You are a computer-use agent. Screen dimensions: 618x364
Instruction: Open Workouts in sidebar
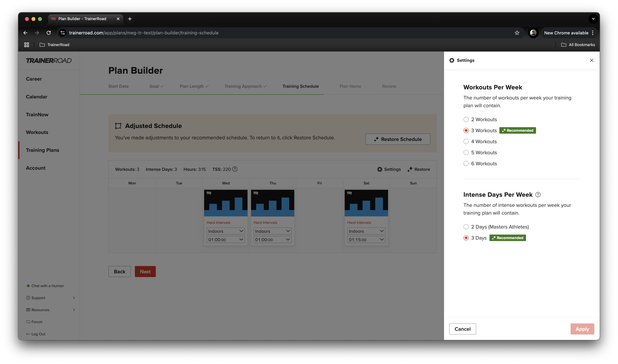[x=37, y=133]
